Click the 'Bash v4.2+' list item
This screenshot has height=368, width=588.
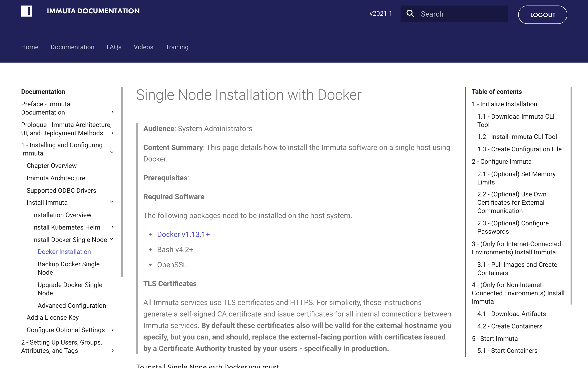[x=175, y=250]
